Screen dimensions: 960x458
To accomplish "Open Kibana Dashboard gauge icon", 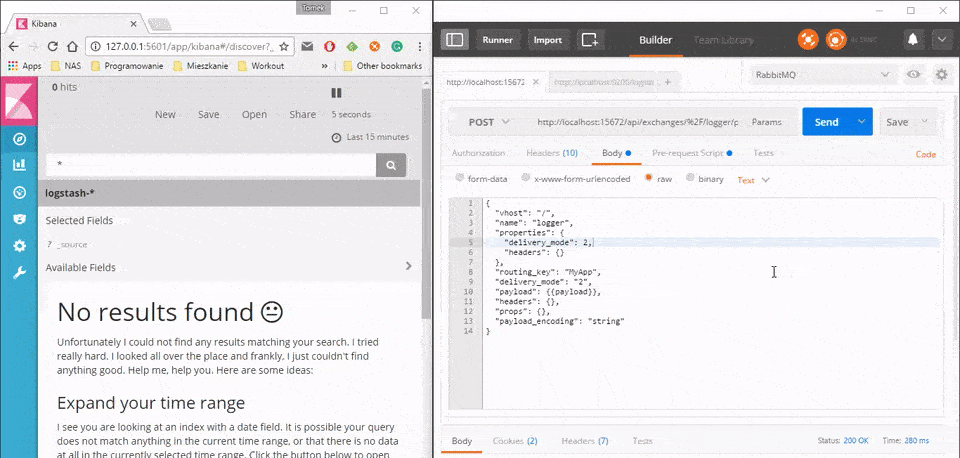I will (x=20, y=192).
